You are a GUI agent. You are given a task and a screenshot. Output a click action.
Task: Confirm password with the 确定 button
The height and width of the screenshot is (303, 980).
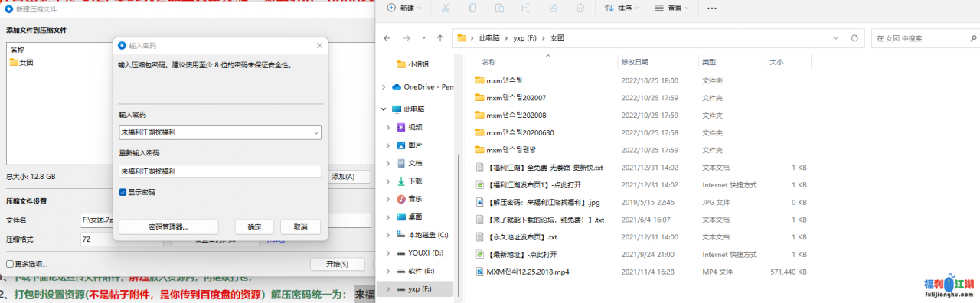(x=254, y=226)
